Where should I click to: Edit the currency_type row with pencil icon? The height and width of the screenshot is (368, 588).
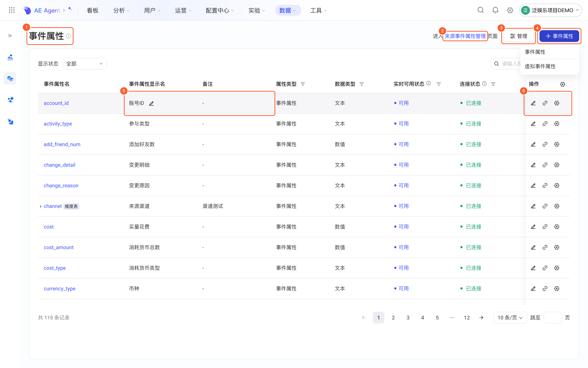tap(533, 289)
